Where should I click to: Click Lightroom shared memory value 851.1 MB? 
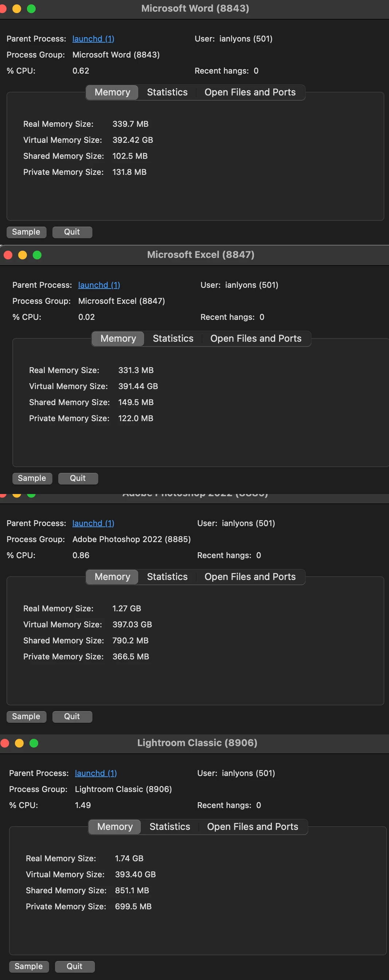[x=132, y=890]
